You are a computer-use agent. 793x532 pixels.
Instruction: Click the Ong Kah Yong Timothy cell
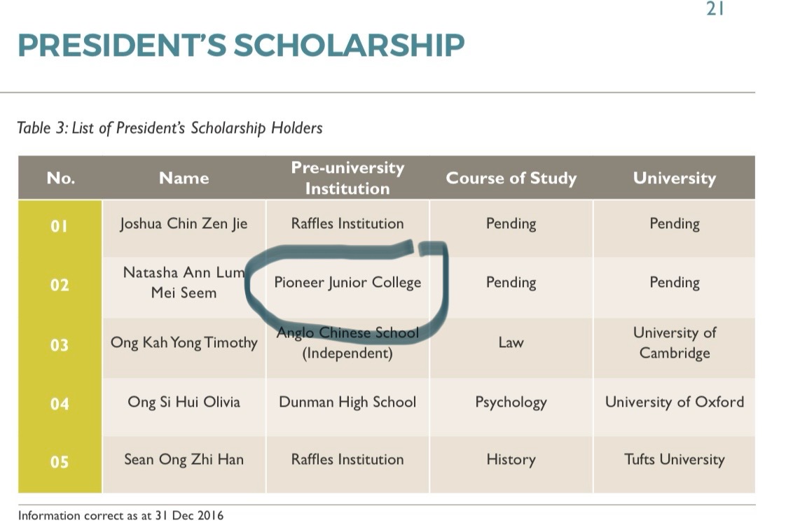(184, 343)
